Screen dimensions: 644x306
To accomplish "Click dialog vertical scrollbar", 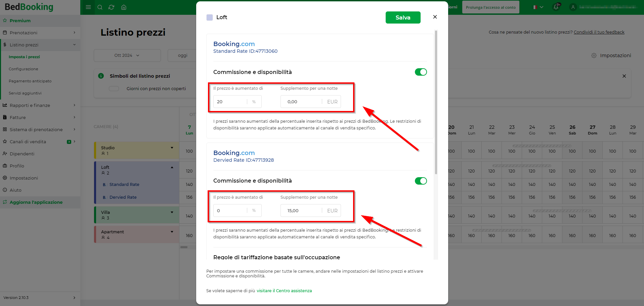I will tap(436, 103).
